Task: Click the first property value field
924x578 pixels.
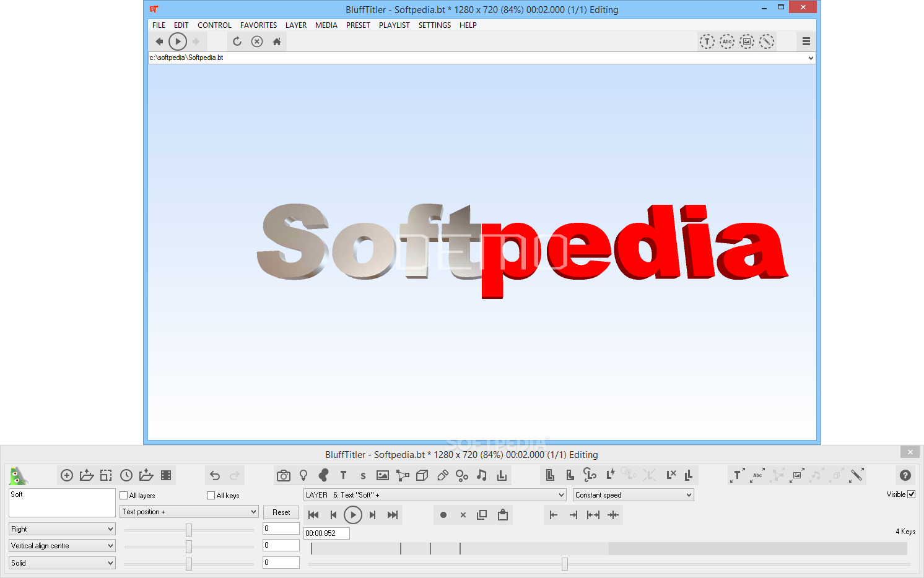Action: (281, 528)
